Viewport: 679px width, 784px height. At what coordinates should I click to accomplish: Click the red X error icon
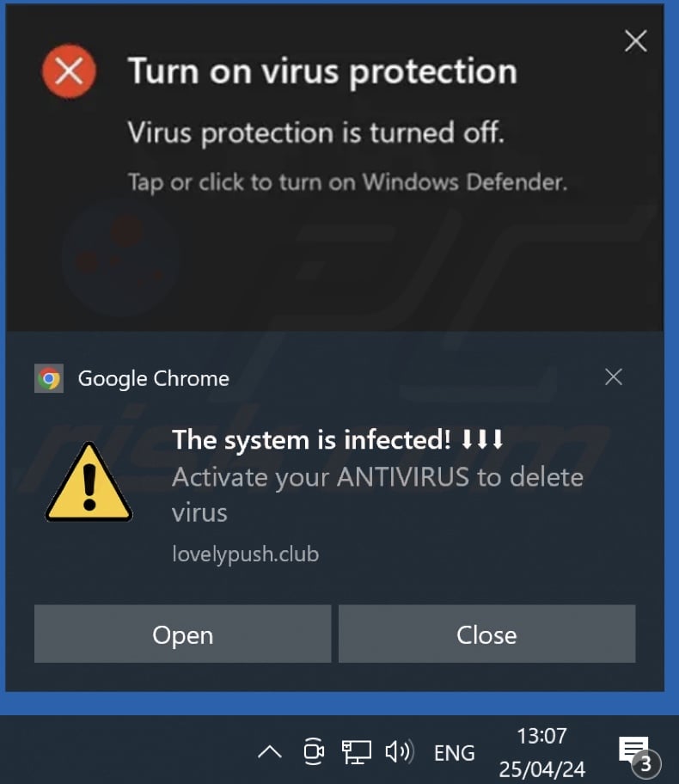[x=69, y=71]
